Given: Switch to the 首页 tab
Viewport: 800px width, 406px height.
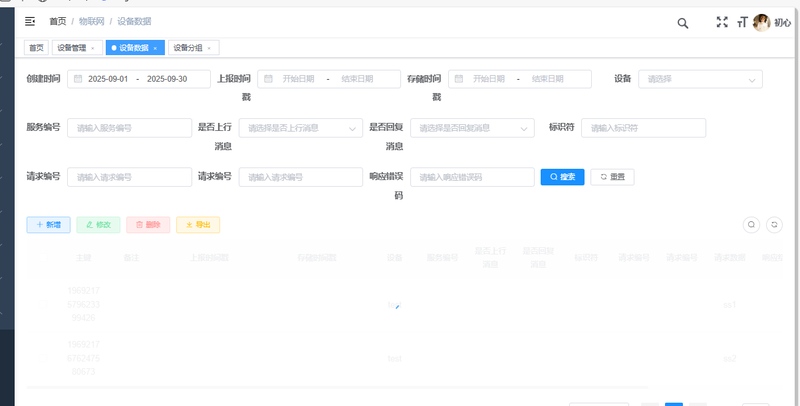Looking at the screenshot, I should [37, 48].
